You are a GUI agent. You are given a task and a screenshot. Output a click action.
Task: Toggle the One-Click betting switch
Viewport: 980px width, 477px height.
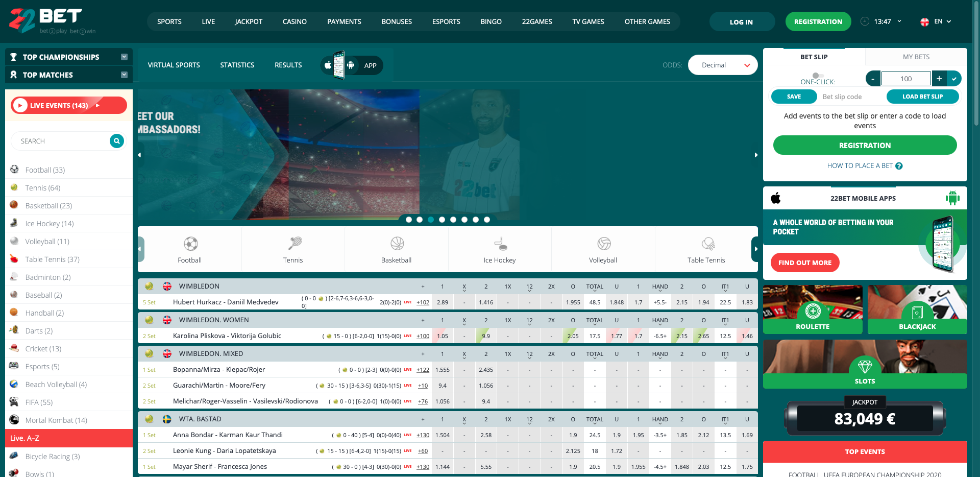tap(818, 76)
